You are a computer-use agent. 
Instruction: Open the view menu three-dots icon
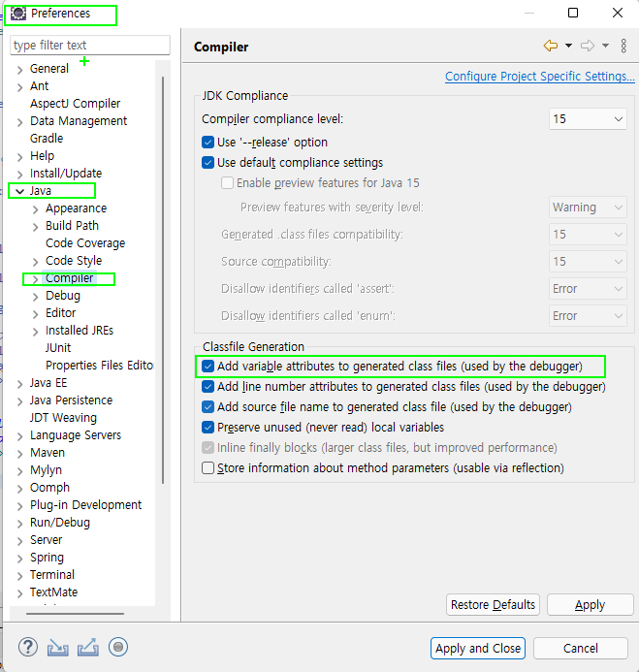click(623, 46)
